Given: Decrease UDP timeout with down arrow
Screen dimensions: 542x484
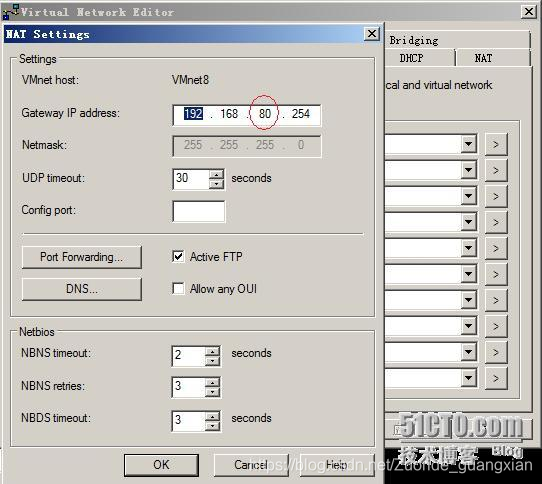Looking at the screenshot, I should [x=216, y=184].
